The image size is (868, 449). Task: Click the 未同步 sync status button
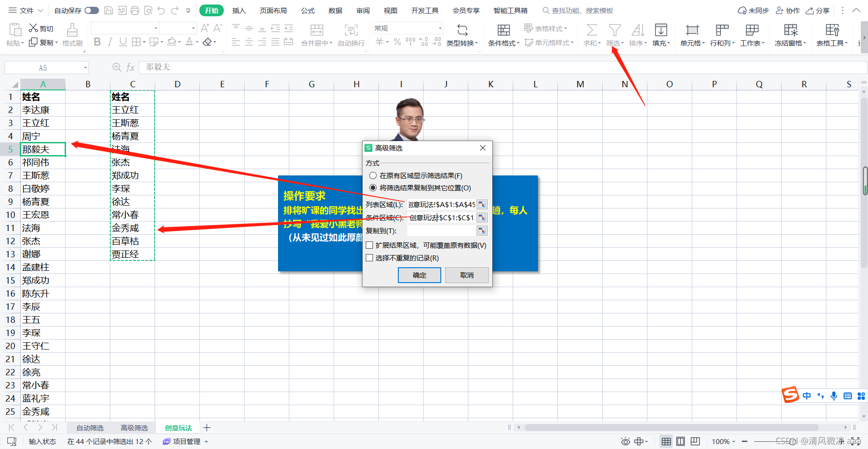tap(753, 10)
